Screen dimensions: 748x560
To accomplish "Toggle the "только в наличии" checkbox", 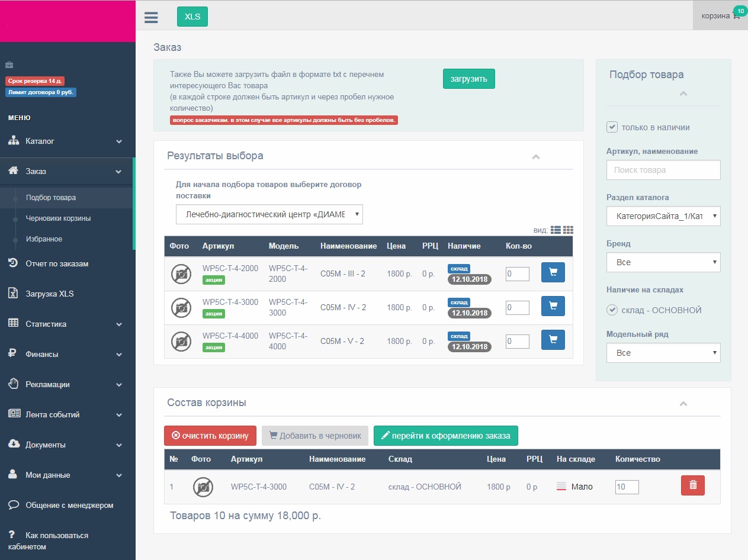I will click(612, 127).
